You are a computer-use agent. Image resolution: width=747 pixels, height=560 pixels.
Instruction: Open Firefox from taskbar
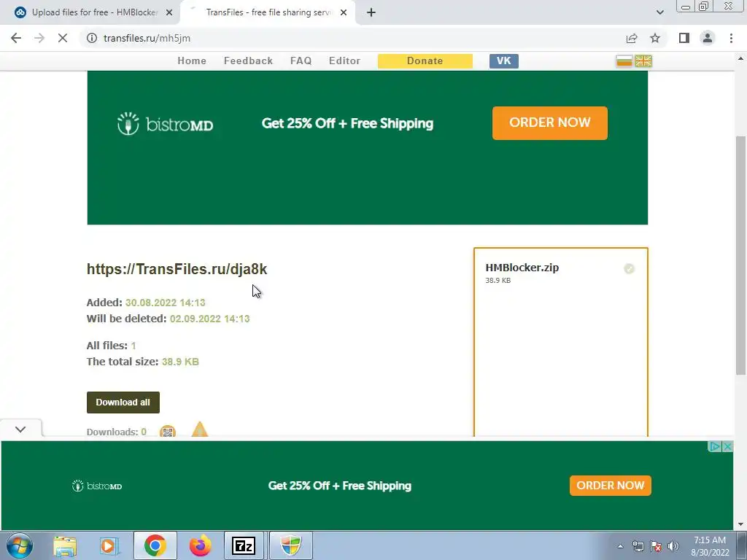(200, 545)
